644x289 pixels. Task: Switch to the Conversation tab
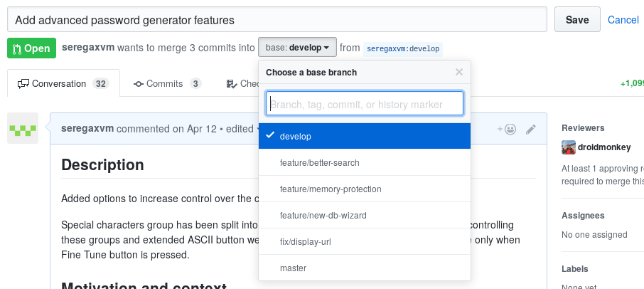pos(63,84)
